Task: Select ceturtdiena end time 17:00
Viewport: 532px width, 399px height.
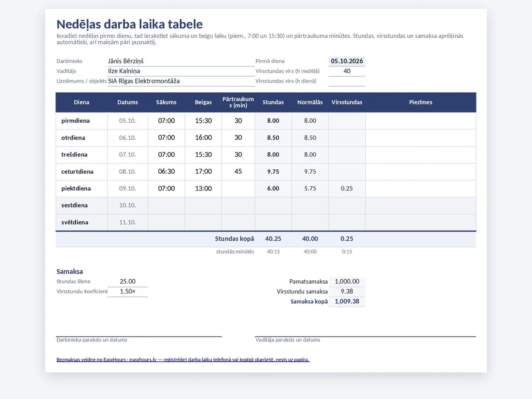Action: (x=203, y=171)
